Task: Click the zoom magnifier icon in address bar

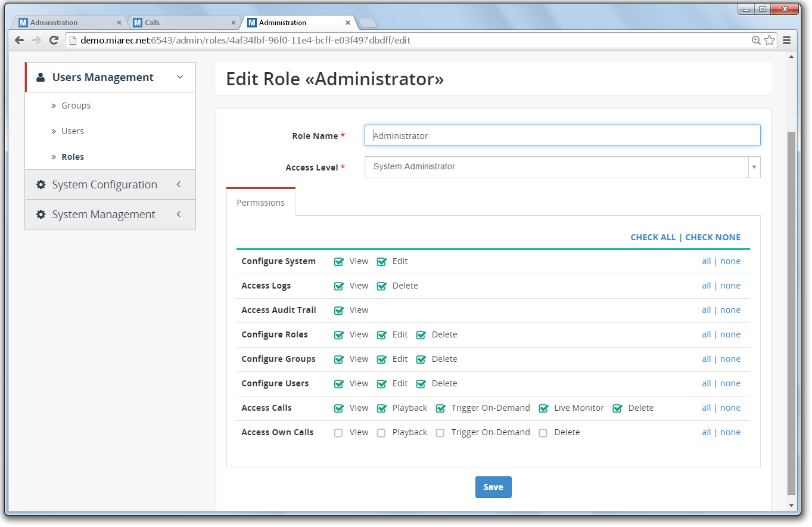Action: [x=756, y=41]
